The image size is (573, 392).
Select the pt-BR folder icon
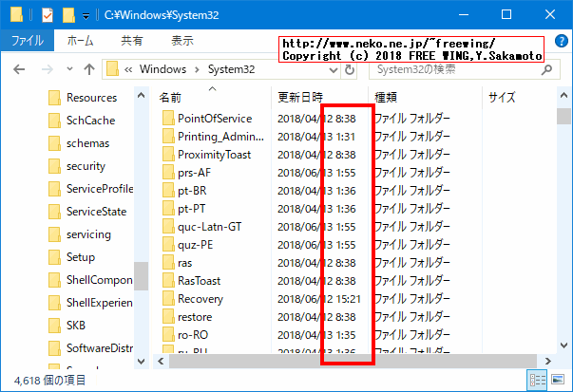coord(168,191)
